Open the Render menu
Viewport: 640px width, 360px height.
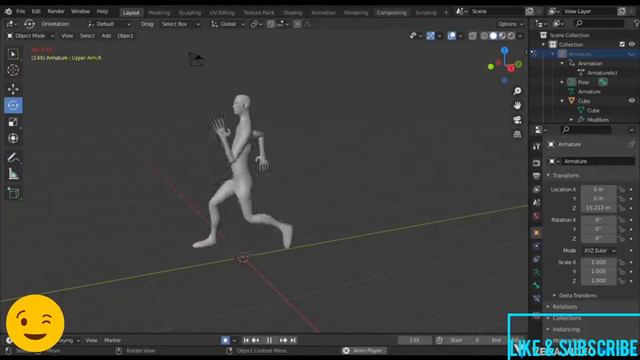click(x=56, y=11)
